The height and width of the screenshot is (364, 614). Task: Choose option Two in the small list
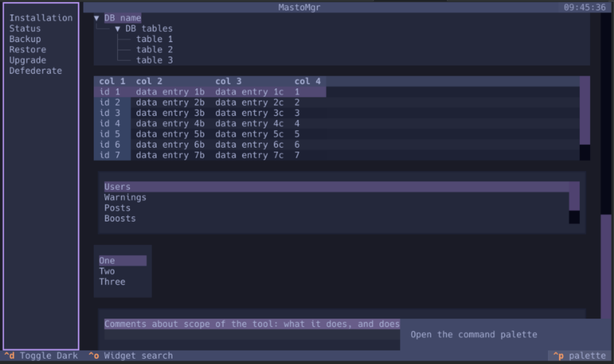[107, 272]
